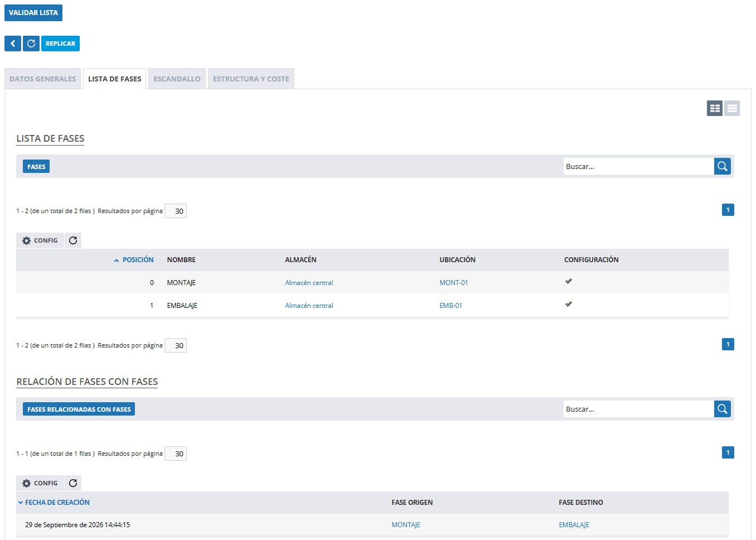Select EMBALAJE name cell in fases table
Image resolution: width=756 pixels, height=540 pixels.
[182, 306]
